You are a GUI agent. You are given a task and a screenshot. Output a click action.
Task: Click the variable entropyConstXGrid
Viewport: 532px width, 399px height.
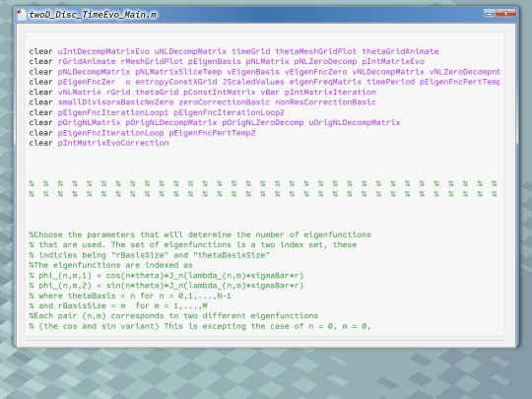point(175,82)
